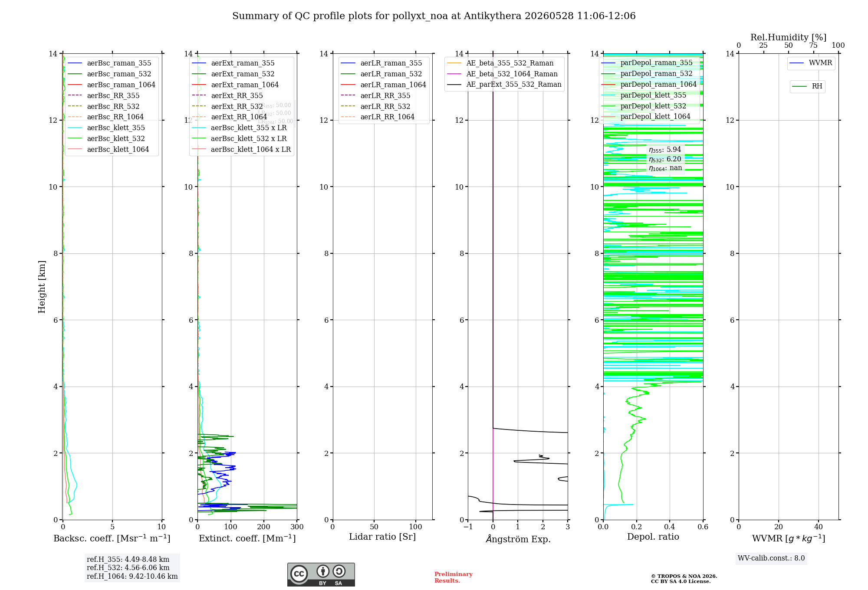This screenshot has height=590, width=868.
Task: Click the η355: 5.94 annotation
Action: point(665,150)
